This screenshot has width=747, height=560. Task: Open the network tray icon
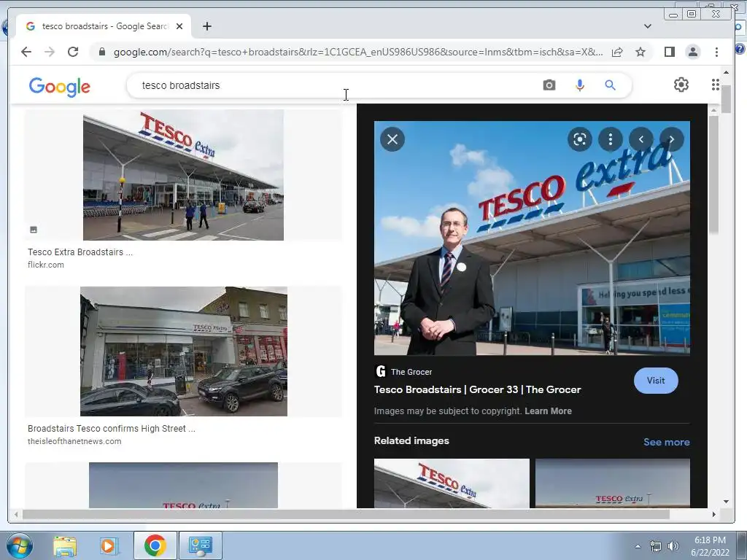click(656, 546)
